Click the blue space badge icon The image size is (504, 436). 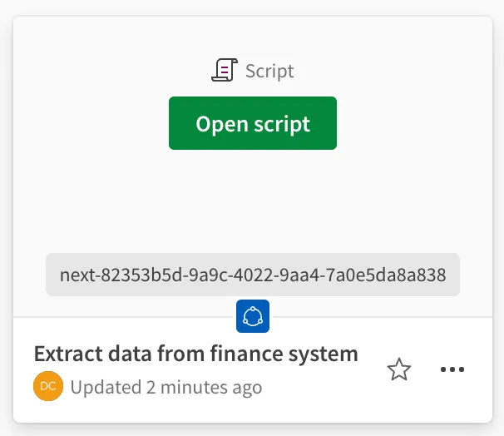(253, 316)
